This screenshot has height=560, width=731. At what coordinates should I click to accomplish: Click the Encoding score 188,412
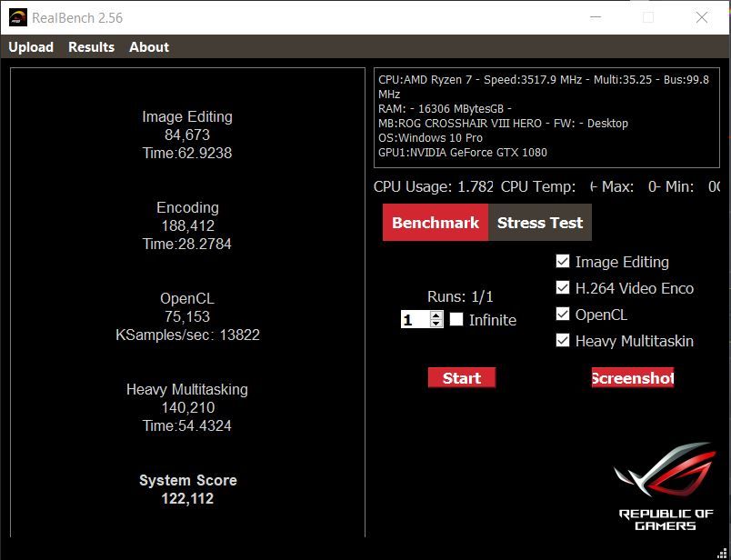click(x=187, y=225)
